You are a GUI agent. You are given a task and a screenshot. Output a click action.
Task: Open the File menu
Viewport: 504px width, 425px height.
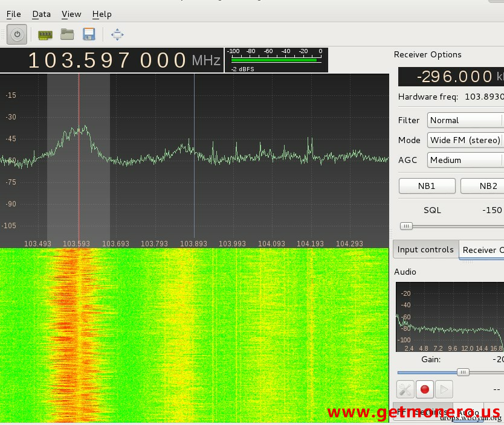click(x=13, y=14)
